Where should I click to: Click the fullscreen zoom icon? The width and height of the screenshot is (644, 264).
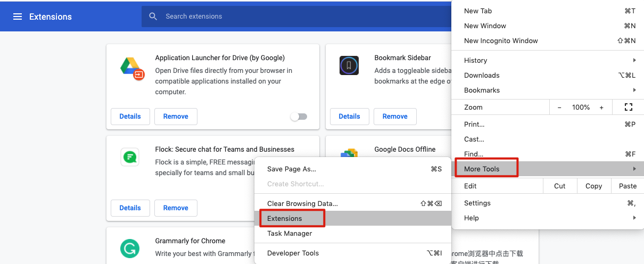point(629,107)
